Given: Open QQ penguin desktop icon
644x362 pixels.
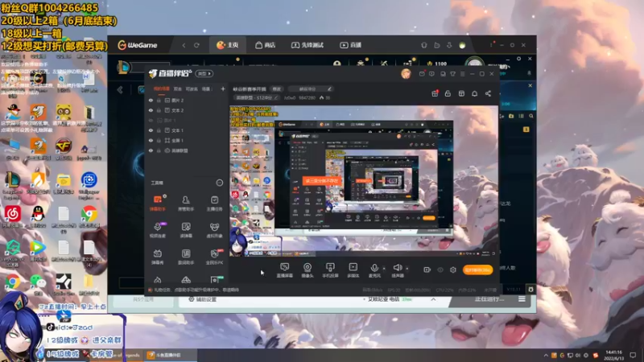Looking at the screenshot, I should click(x=38, y=216).
